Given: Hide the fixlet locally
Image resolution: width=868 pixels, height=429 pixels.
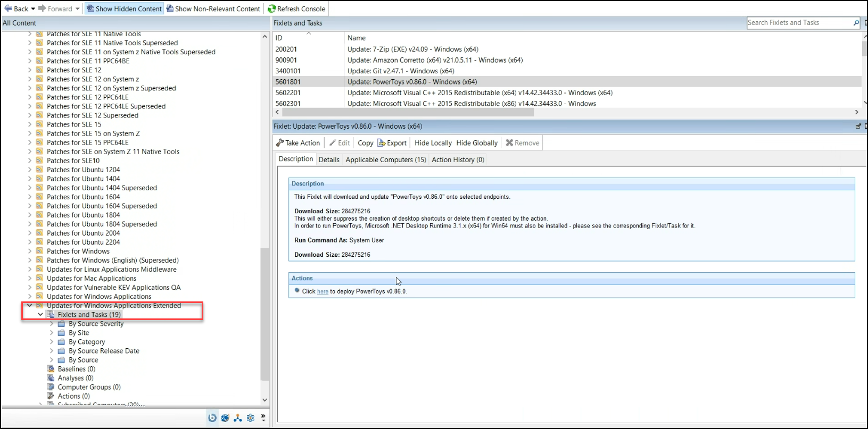Looking at the screenshot, I should [x=433, y=143].
